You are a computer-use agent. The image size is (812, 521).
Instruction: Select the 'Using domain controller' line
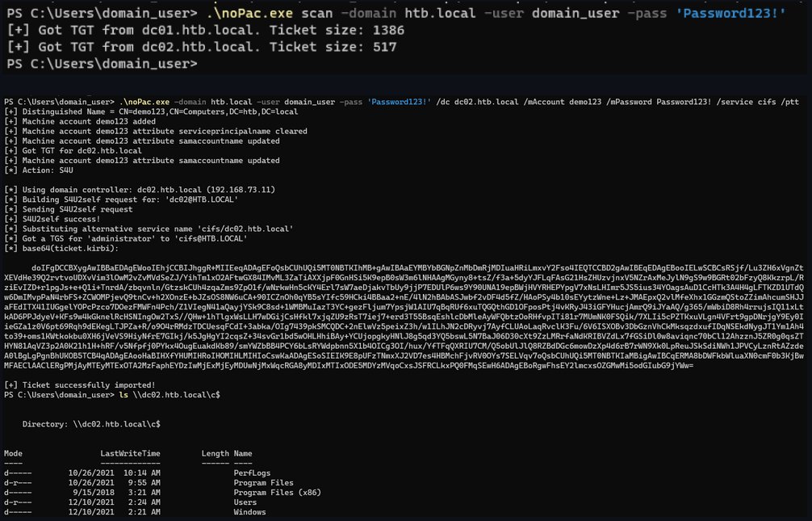(x=140, y=191)
